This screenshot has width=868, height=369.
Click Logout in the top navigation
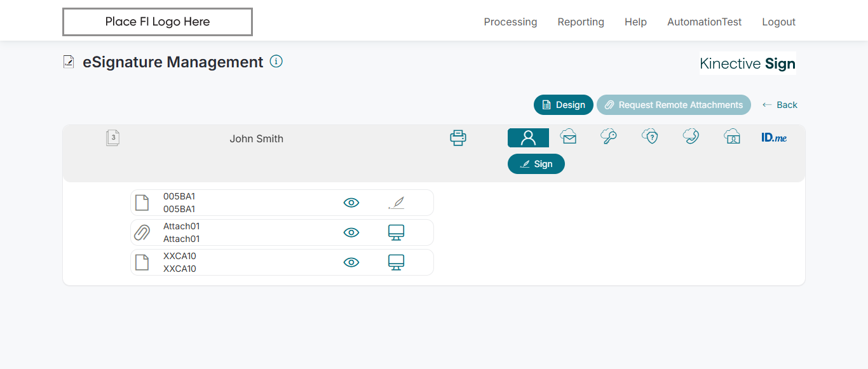[778, 22]
